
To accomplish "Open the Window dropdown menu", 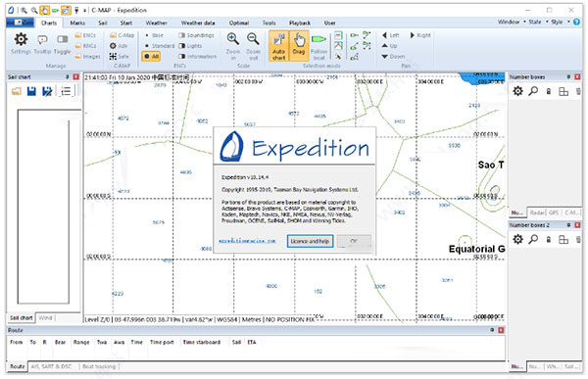I will click(x=512, y=22).
